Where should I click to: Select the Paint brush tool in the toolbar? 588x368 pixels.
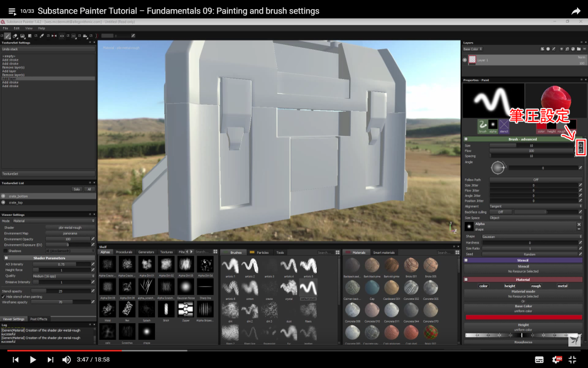[7, 36]
